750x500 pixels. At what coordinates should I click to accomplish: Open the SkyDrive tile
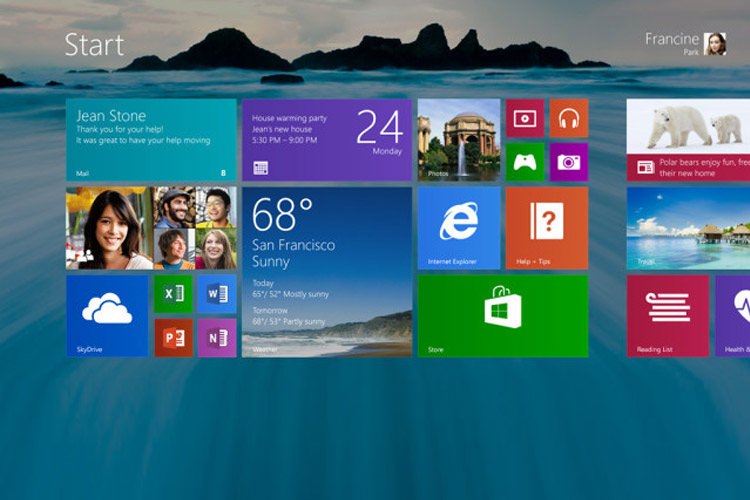click(x=107, y=316)
